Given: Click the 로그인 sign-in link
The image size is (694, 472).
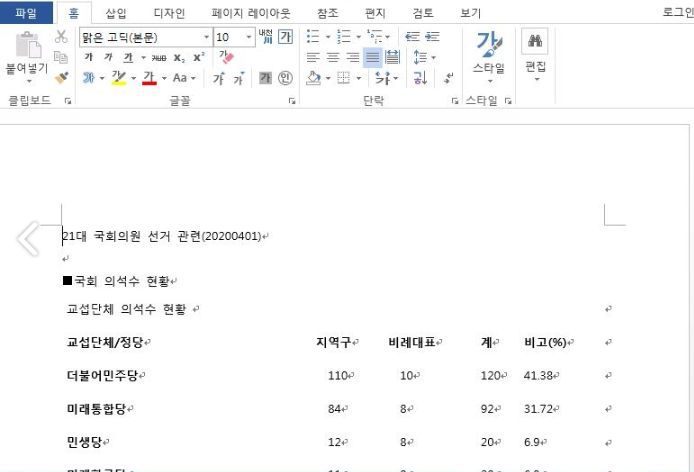Looking at the screenshot, I should click(678, 12).
